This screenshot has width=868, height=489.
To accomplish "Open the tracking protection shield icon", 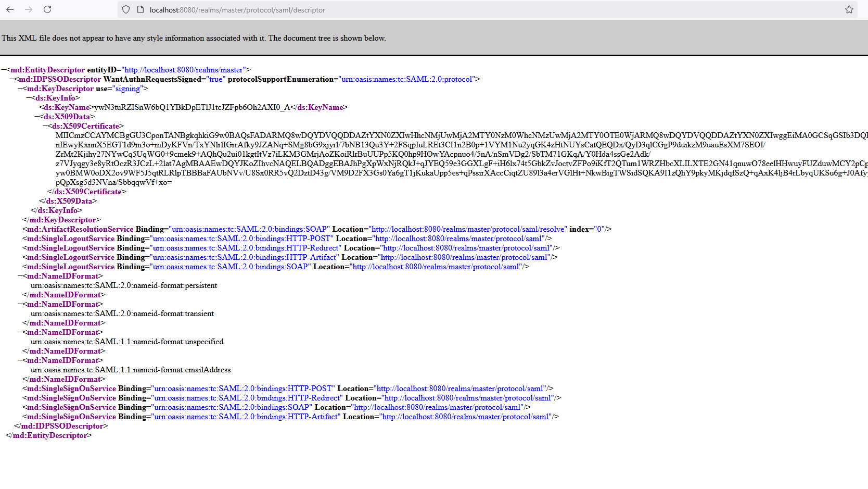I will pyautogui.click(x=125, y=9).
